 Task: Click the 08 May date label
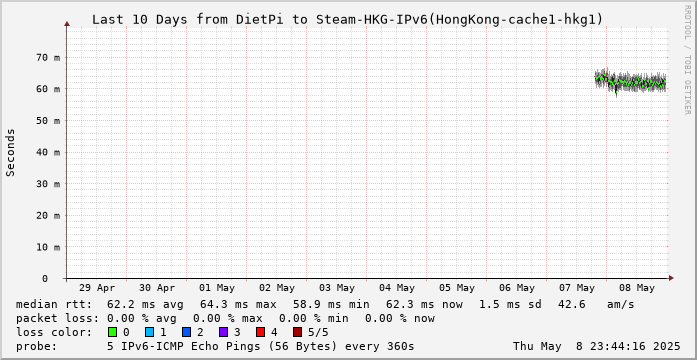[637, 288]
